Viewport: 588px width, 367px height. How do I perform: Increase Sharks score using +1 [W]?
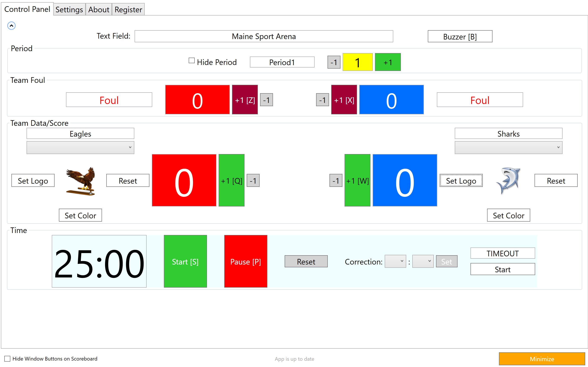pyautogui.click(x=357, y=180)
